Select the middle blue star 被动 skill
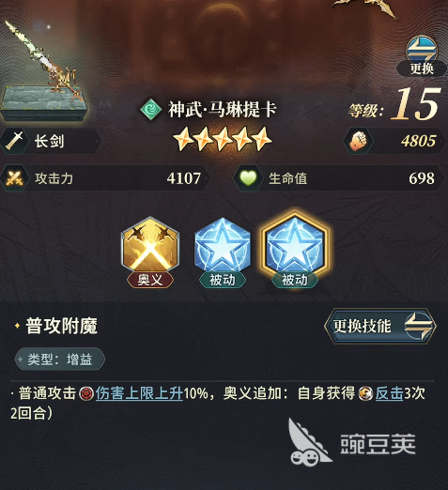The height and width of the screenshot is (490, 448). click(x=223, y=246)
